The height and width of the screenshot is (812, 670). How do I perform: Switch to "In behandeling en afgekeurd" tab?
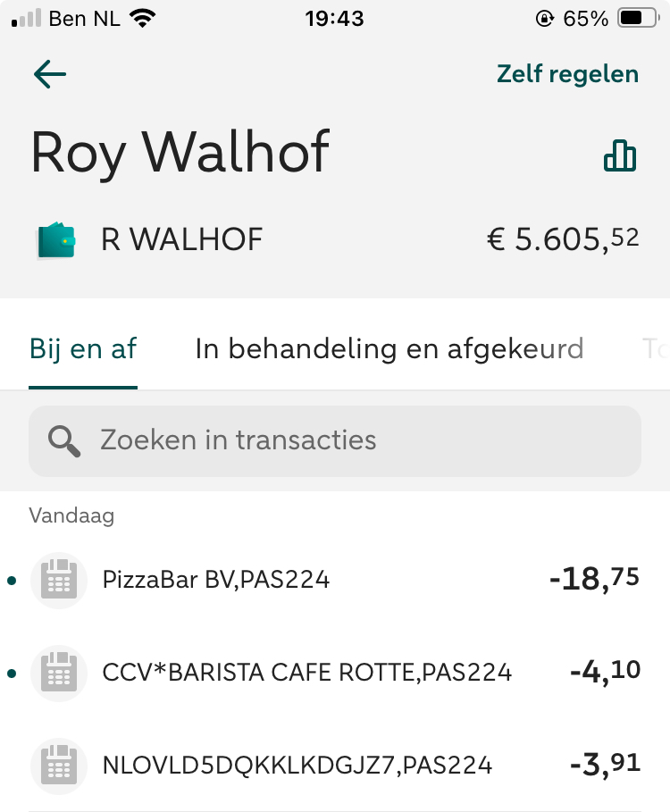[x=389, y=348]
